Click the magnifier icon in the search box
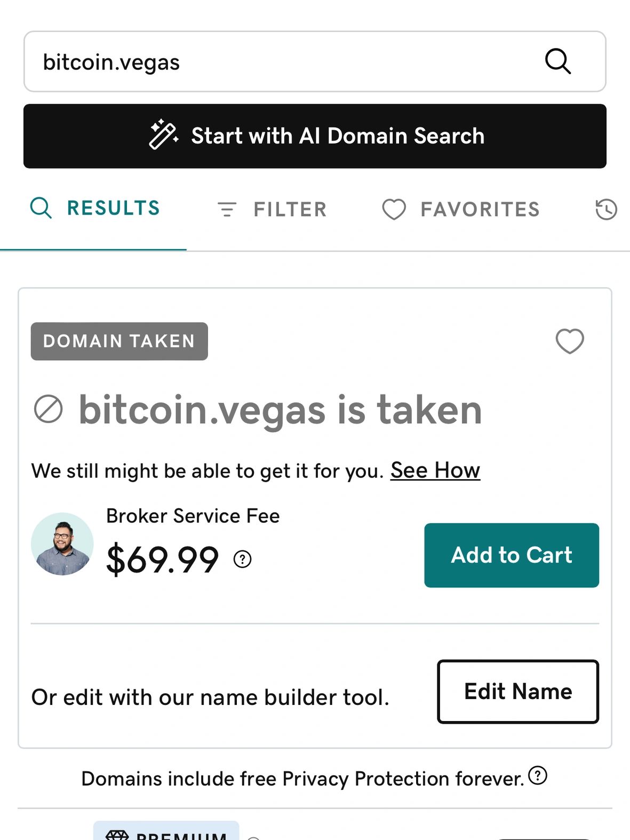The width and height of the screenshot is (630, 840). [x=558, y=61]
